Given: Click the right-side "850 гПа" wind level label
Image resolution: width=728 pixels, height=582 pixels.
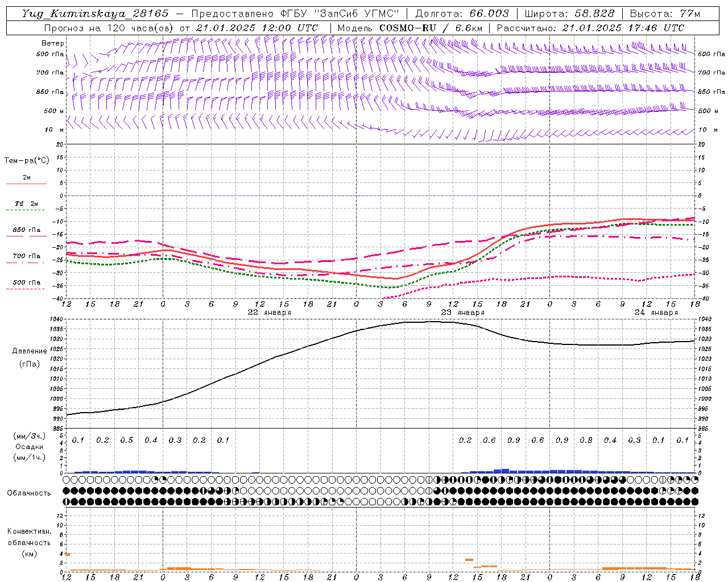Looking at the screenshot, I should coord(712,92).
